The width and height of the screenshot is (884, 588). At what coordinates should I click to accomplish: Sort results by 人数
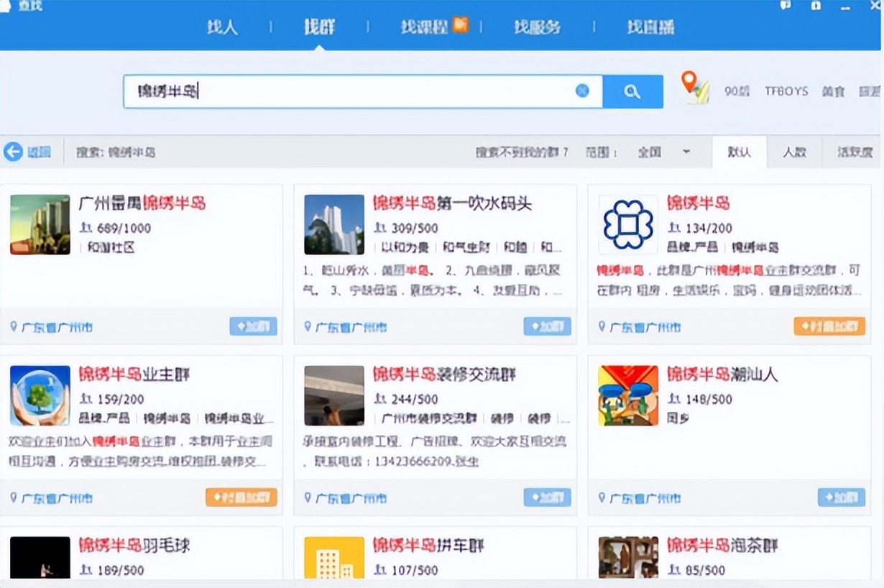(794, 152)
